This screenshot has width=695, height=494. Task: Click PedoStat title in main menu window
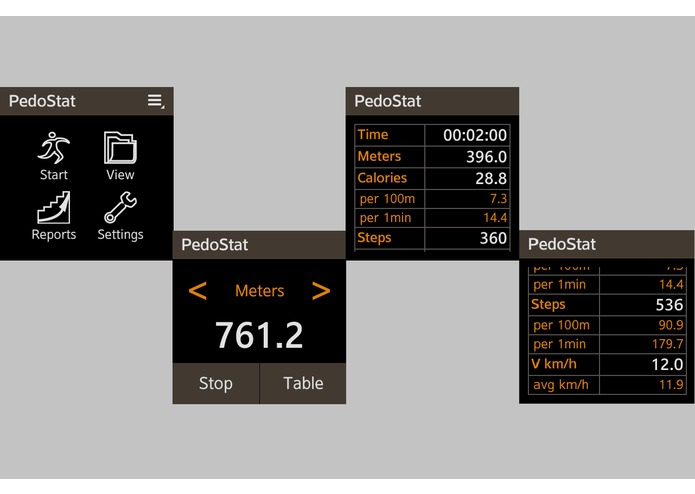coord(42,101)
